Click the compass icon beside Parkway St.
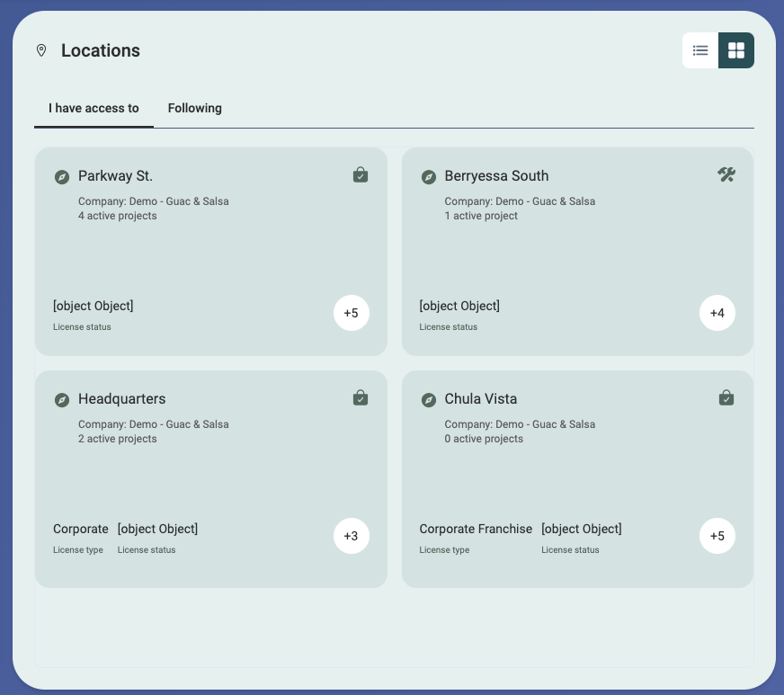784x695 pixels. [62, 177]
